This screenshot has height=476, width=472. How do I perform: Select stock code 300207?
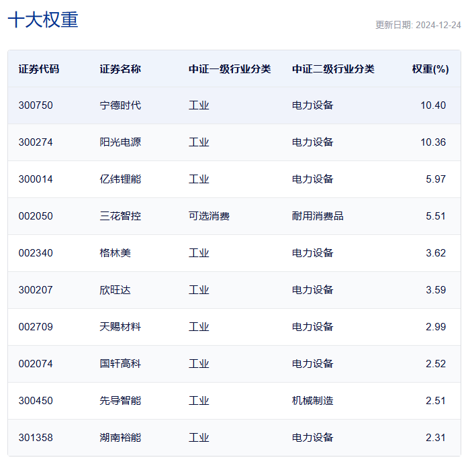pos(36,290)
